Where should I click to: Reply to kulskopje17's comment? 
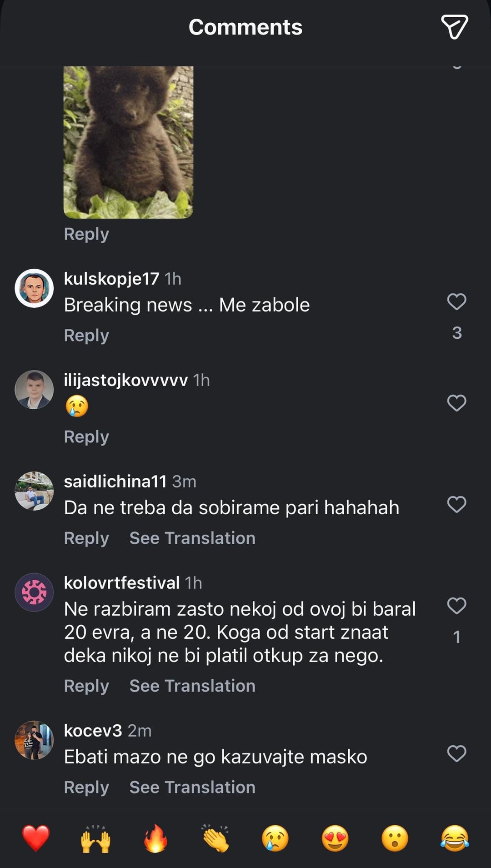click(x=86, y=335)
